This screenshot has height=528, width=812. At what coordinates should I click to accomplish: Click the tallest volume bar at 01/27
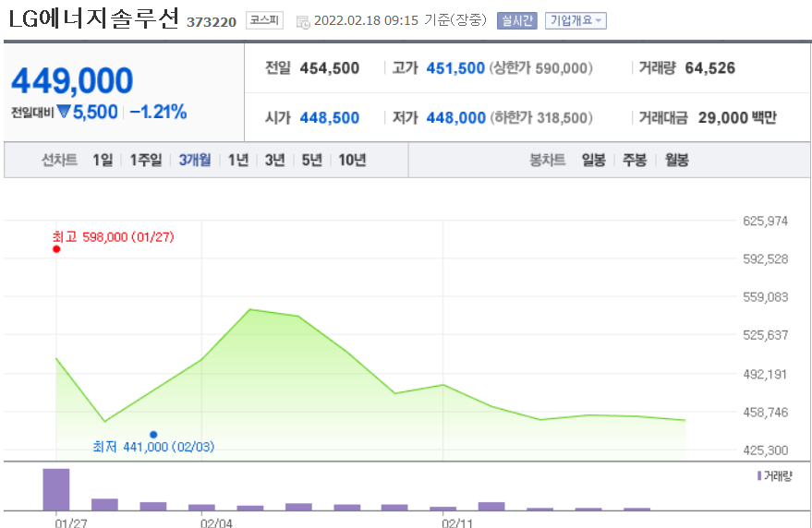pyautogui.click(x=56, y=490)
